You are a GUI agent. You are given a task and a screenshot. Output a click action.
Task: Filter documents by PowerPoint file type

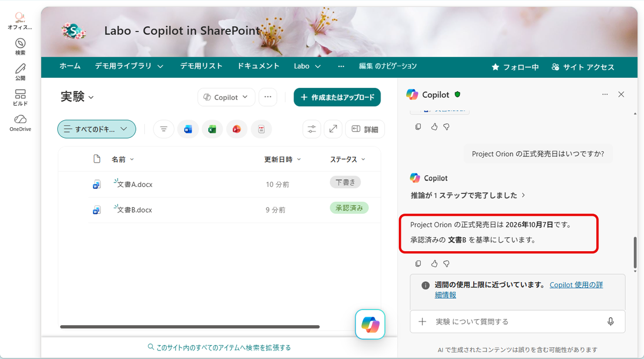point(237,129)
